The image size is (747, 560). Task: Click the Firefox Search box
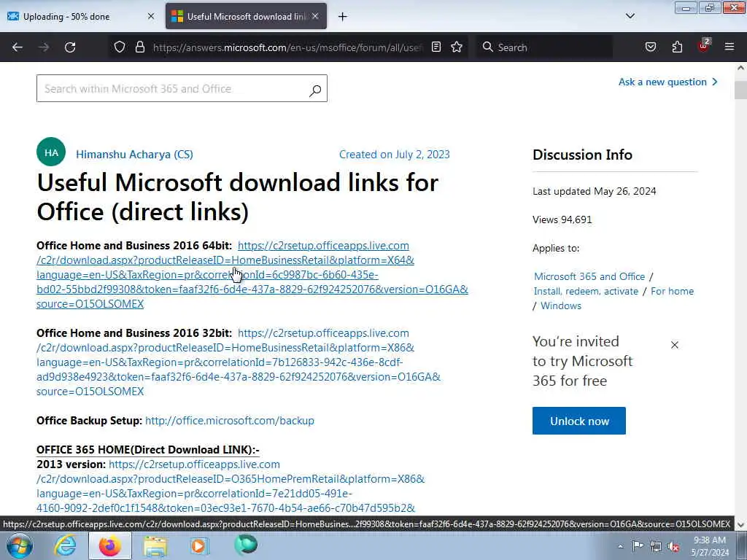tap(544, 47)
